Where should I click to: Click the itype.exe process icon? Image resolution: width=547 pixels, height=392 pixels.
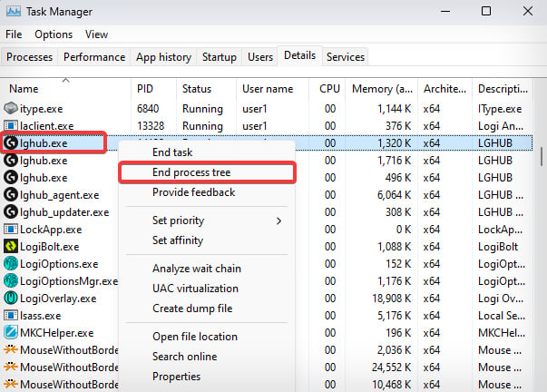click(11, 108)
